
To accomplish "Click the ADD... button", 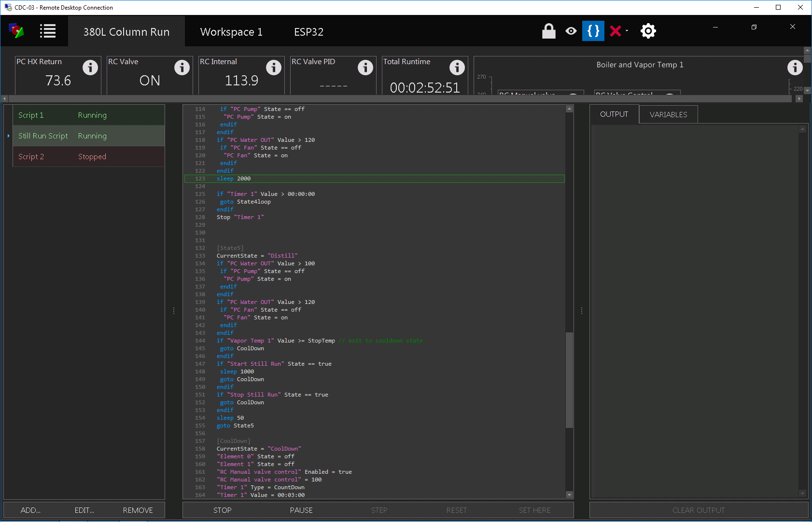I will point(30,510).
